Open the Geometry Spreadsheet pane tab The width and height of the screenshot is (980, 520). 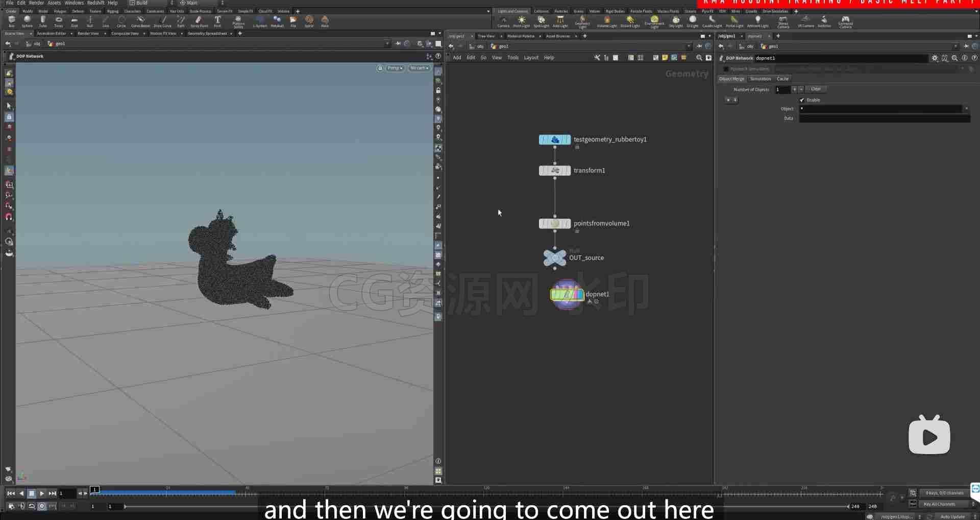click(207, 34)
